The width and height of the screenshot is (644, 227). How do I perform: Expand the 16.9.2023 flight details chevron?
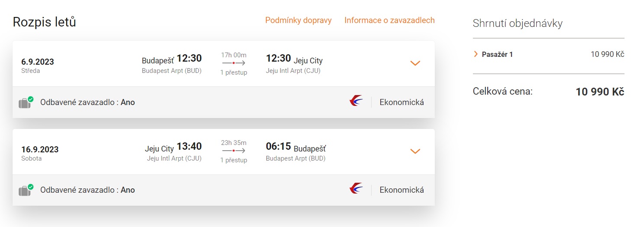tap(415, 151)
